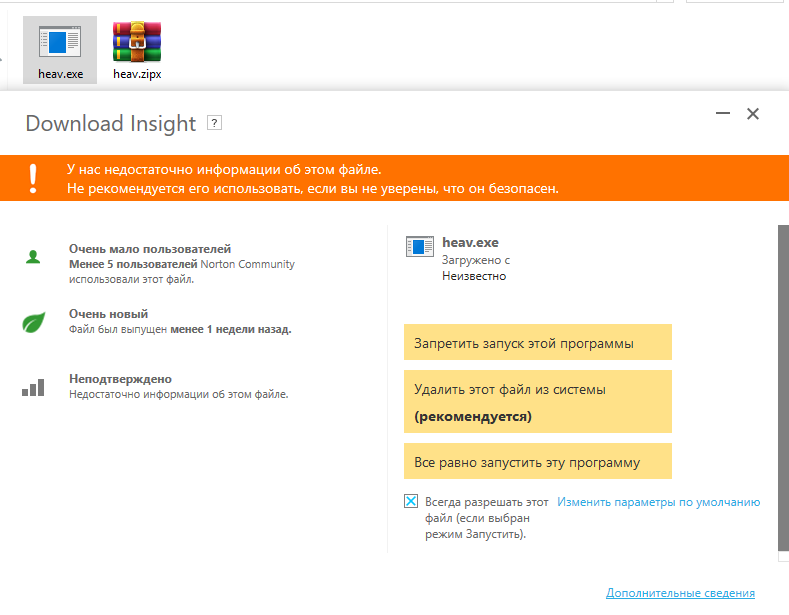Click the vertical scrollbar of the dialog
Image resolution: width=789 pixels, height=615 pixels.
[x=782, y=390]
